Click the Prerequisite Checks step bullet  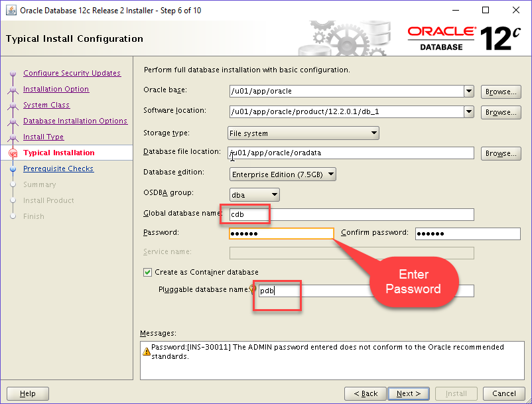coord(12,169)
